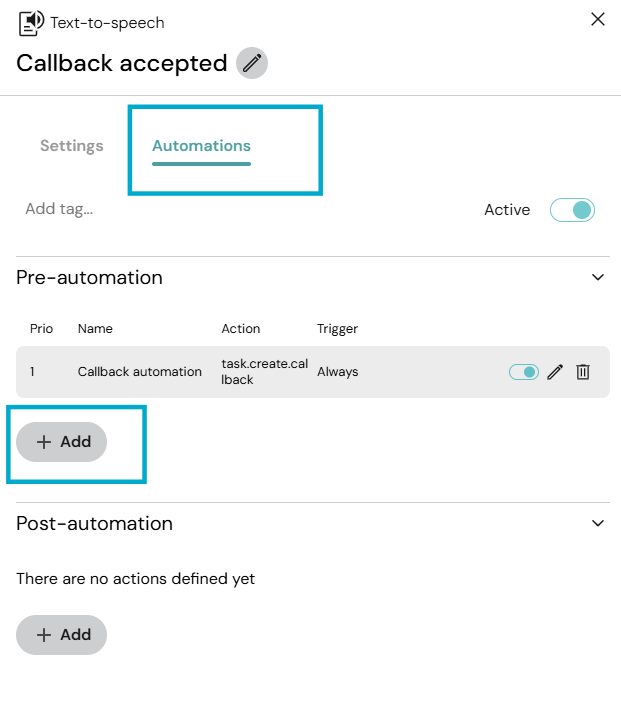The width and height of the screenshot is (621, 702).
Task: Add a new Pre-automation action
Action: pyautogui.click(x=61, y=442)
